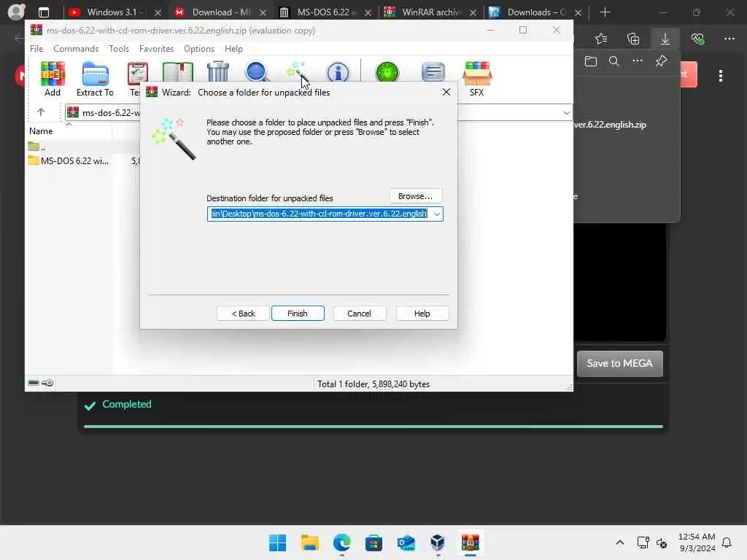The image size is (747, 560).
Task: Click the Extract To toolbar icon
Action: (x=96, y=79)
